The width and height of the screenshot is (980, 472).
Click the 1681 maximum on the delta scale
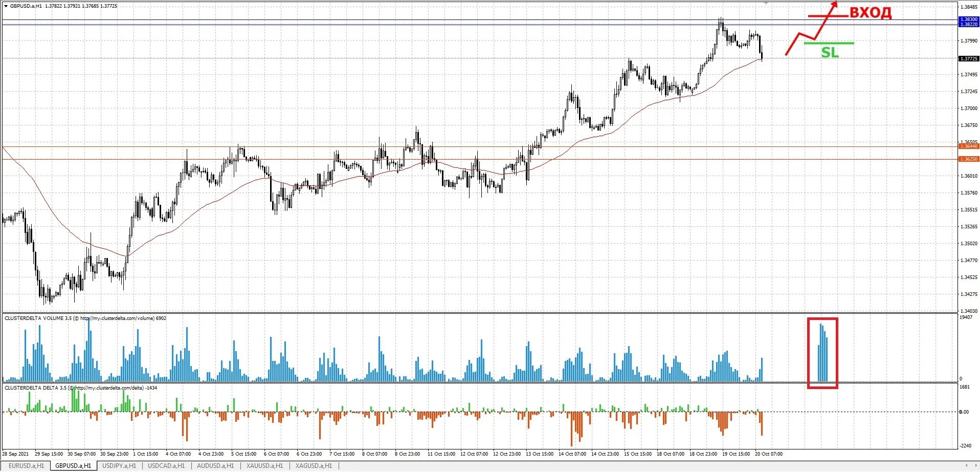point(965,387)
